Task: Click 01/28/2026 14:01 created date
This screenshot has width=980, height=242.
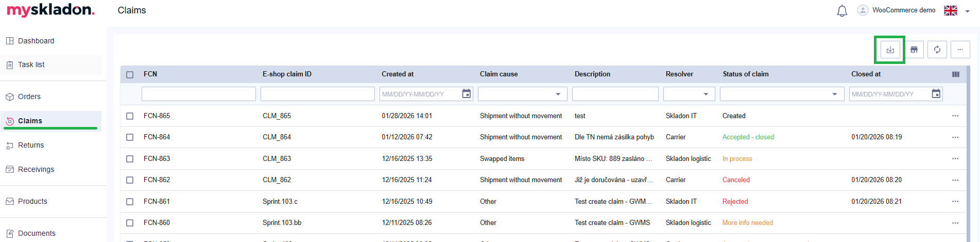Action: [407, 116]
